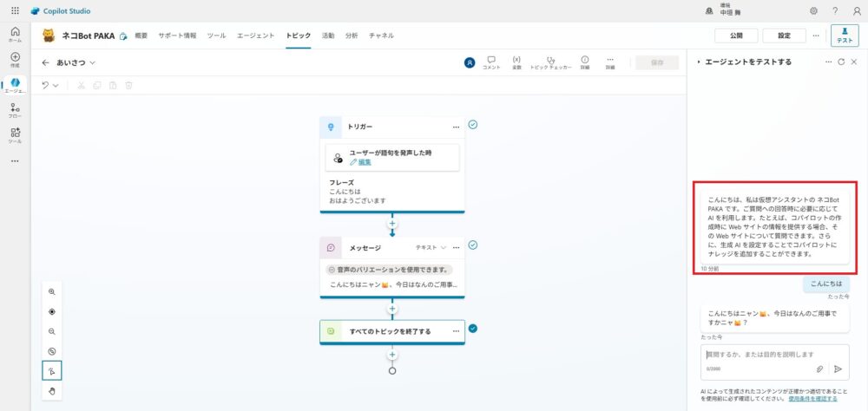Image resolution: width=868 pixels, height=411 pixels.
Task: Go back with arrow beside あいさつ
Action: click(x=45, y=62)
